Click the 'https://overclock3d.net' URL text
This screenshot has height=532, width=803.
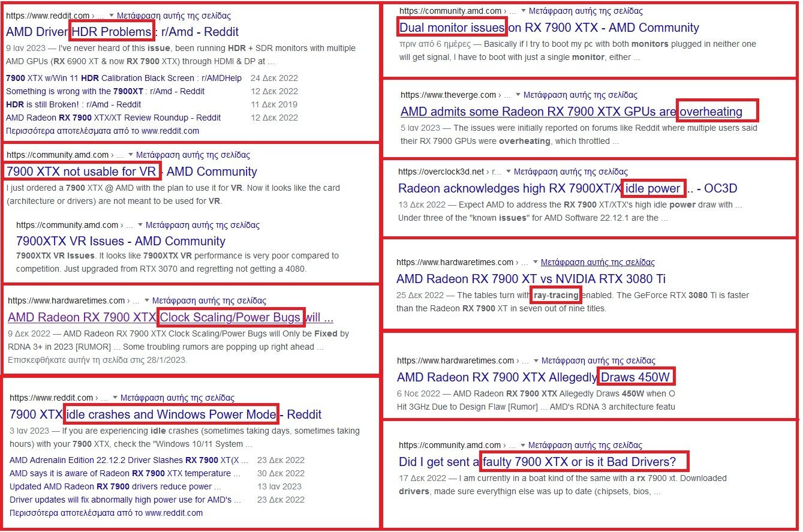[x=441, y=172]
